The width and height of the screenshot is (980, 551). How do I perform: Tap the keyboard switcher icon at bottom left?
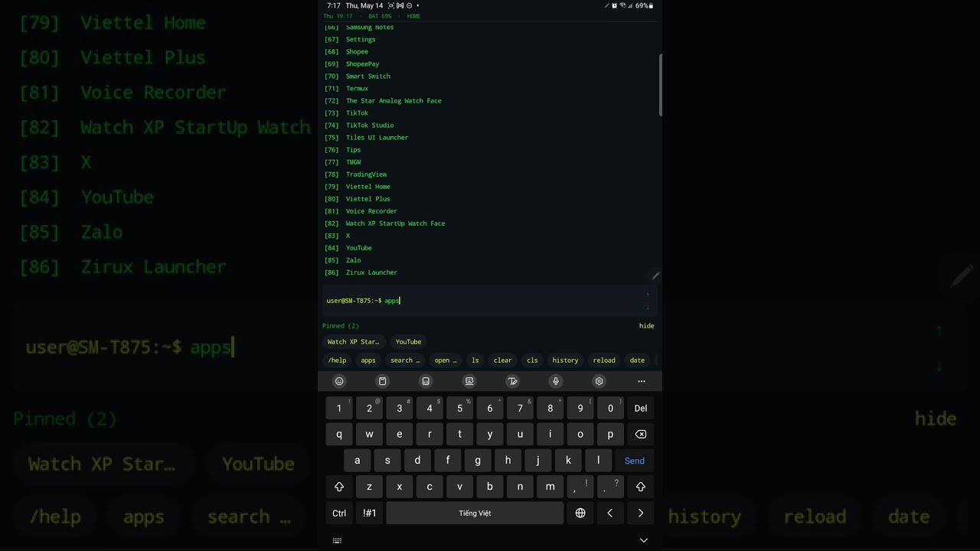pos(337,540)
